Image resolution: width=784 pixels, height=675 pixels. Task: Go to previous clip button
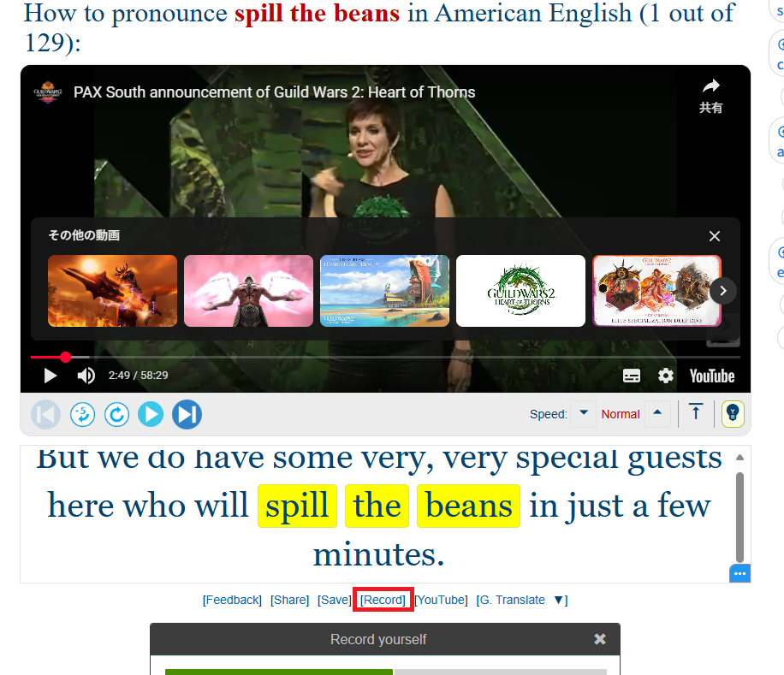coord(46,415)
